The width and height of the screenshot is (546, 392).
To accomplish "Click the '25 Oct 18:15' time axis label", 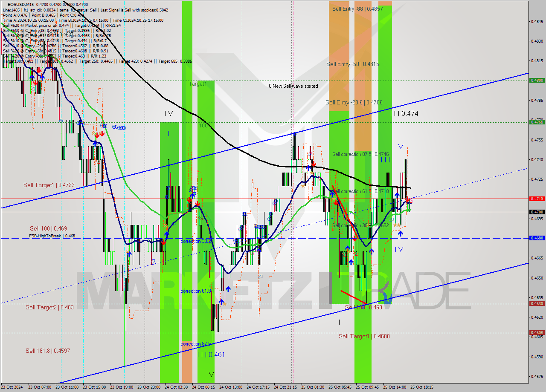I will 422,387.
